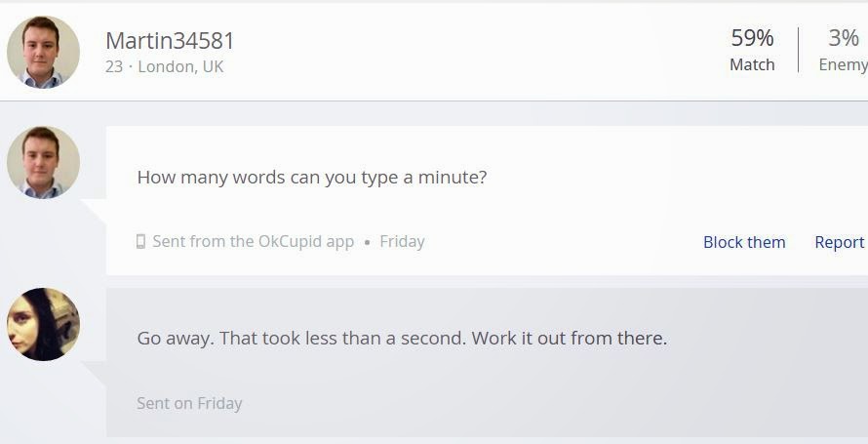Click the Report link
The image size is (868, 444).
(839, 242)
